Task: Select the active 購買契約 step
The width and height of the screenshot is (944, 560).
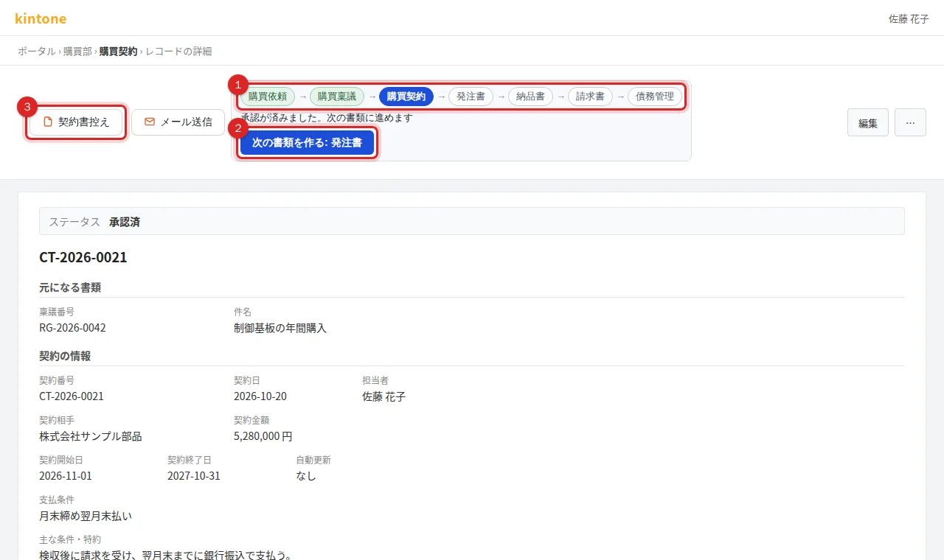Action: pyautogui.click(x=406, y=97)
